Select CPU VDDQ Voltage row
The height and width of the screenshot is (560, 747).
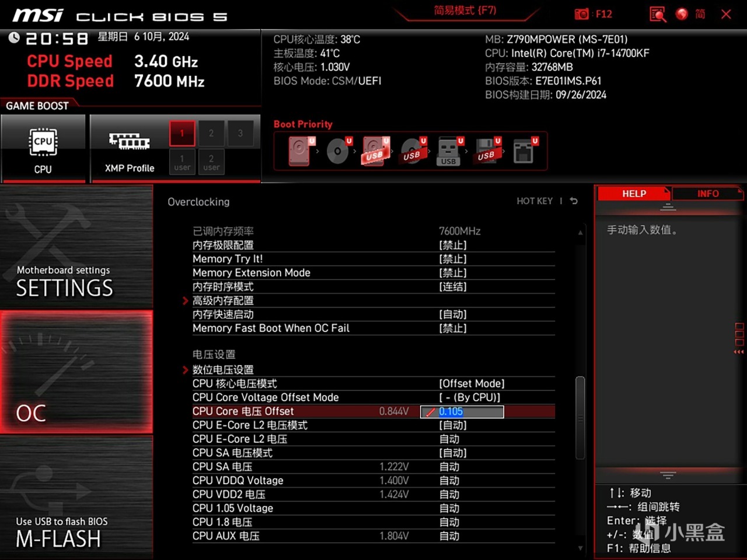click(x=373, y=481)
